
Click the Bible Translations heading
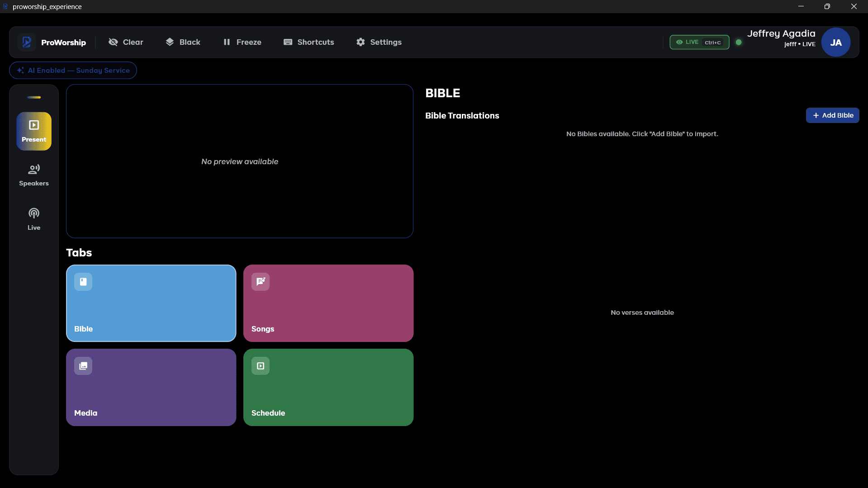coord(462,116)
